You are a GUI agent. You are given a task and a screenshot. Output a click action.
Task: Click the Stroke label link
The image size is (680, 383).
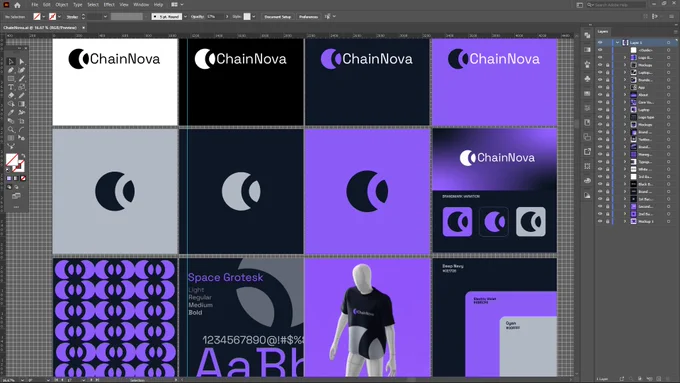pyautogui.click(x=72, y=16)
